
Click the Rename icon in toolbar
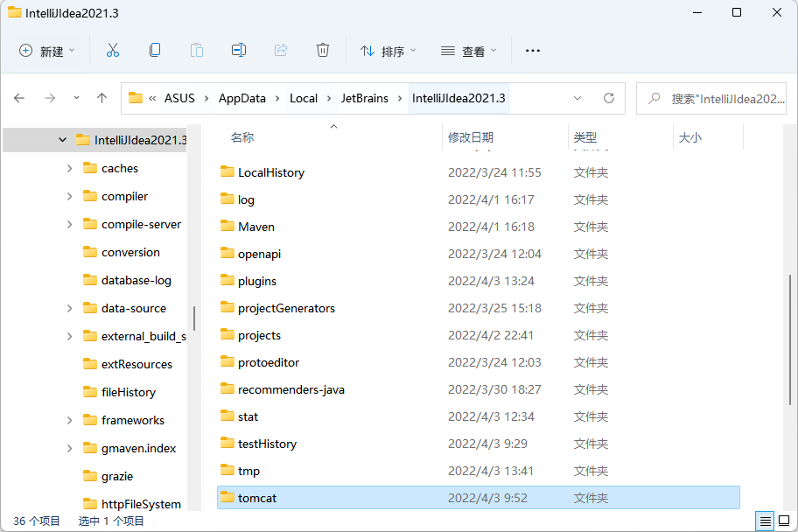pos(239,51)
